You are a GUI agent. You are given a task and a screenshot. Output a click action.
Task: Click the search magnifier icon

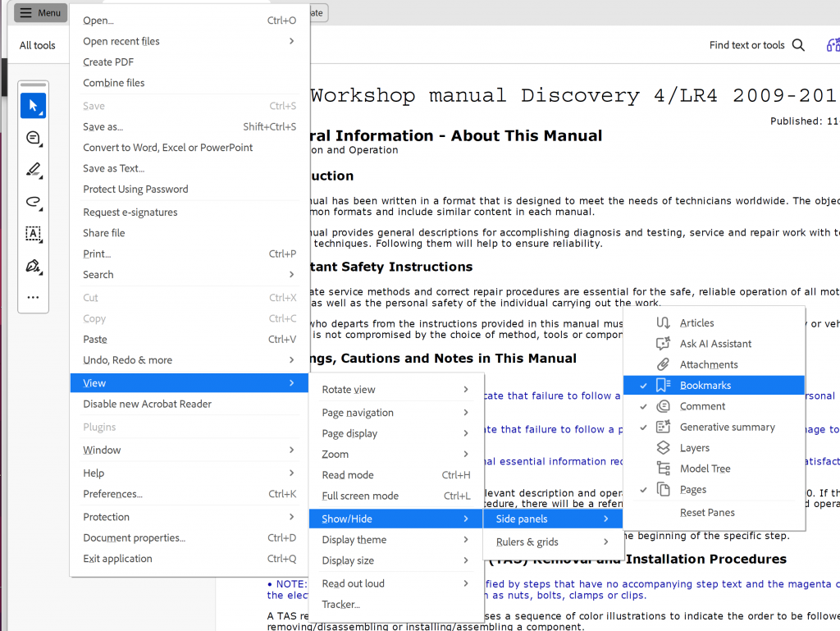pyautogui.click(x=798, y=45)
